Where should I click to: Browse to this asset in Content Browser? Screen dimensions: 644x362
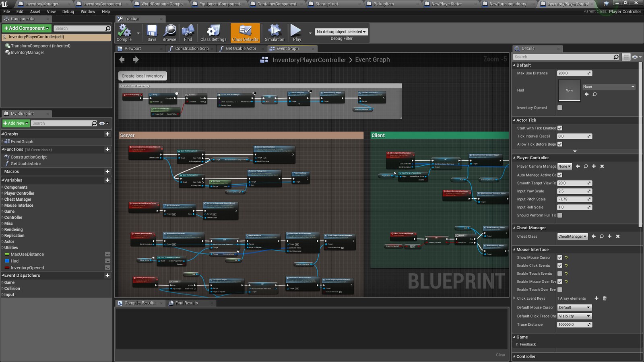pyautogui.click(x=169, y=32)
